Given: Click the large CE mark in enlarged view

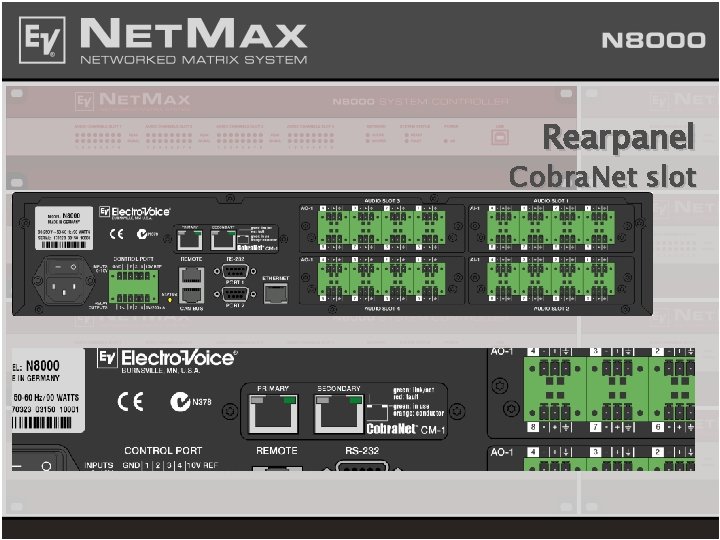Looking at the screenshot, I should pyautogui.click(x=130, y=402).
